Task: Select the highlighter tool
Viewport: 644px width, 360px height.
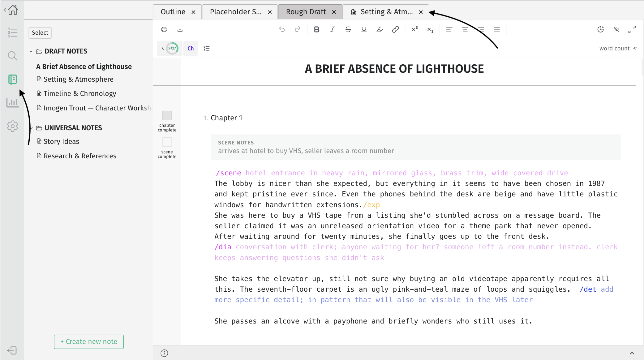Action: pyautogui.click(x=380, y=29)
